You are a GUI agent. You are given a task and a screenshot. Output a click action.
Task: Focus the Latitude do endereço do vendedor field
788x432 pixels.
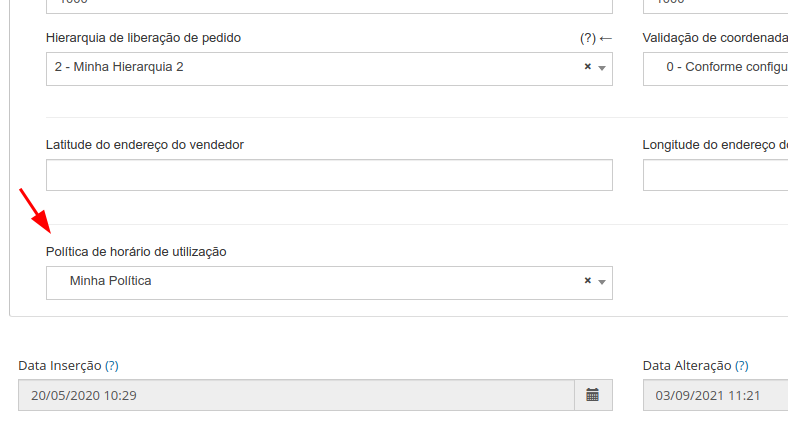(x=329, y=175)
